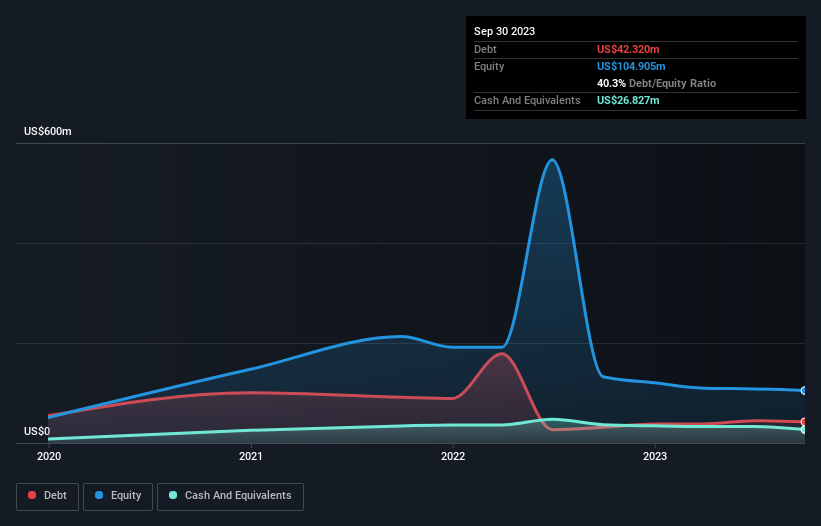821x526 pixels.
Task: Toggle the Equity legend button
Action: point(118,497)
